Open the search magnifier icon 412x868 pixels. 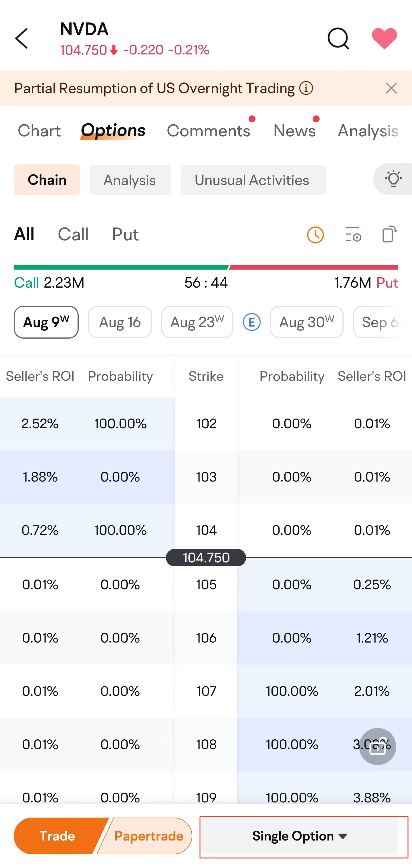click(x=338, y=38)
